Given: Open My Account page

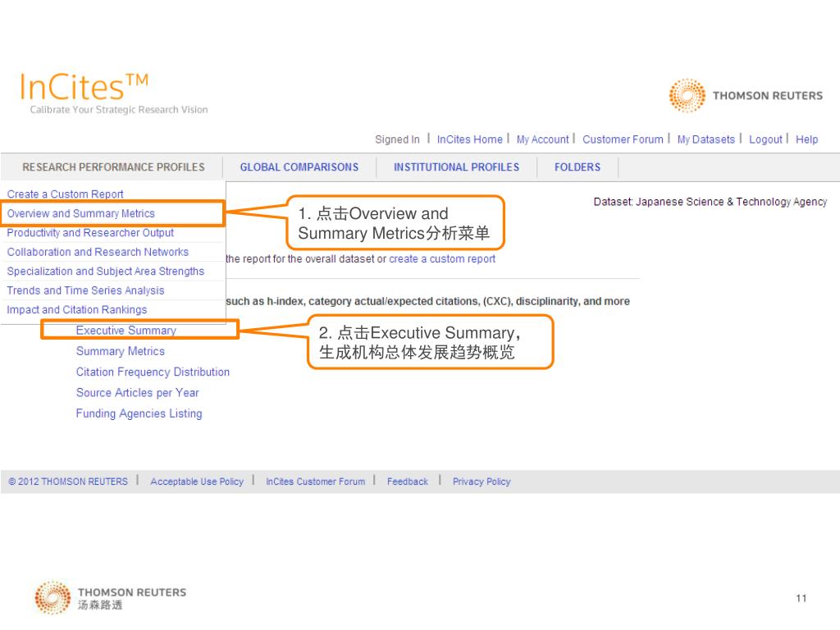Looking at the screenshot, I should pyautogui.click(x=543, y=139).
